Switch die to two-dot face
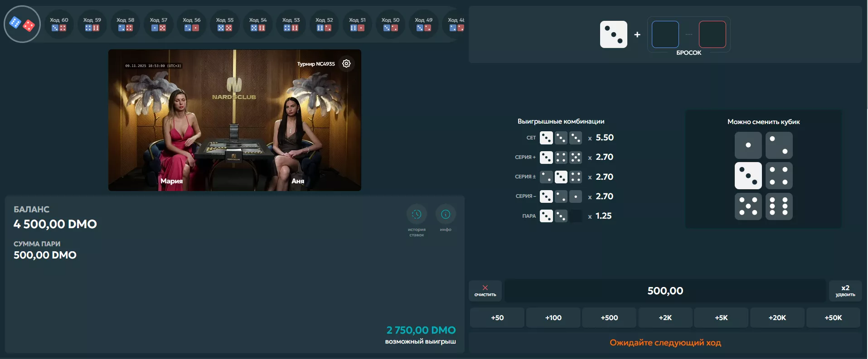 [779, 145]
